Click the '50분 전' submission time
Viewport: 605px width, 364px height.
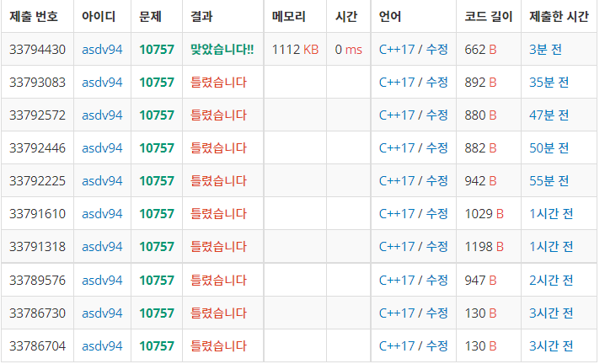(549, 147)
